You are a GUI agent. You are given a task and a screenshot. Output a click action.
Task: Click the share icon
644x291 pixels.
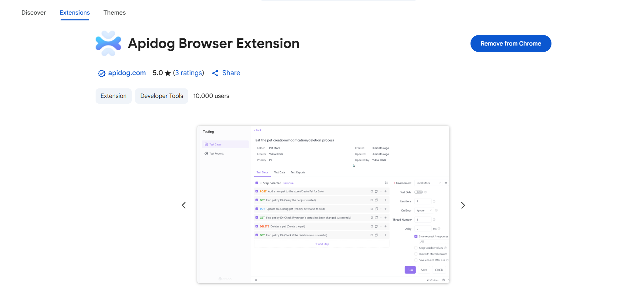(215, 73)
